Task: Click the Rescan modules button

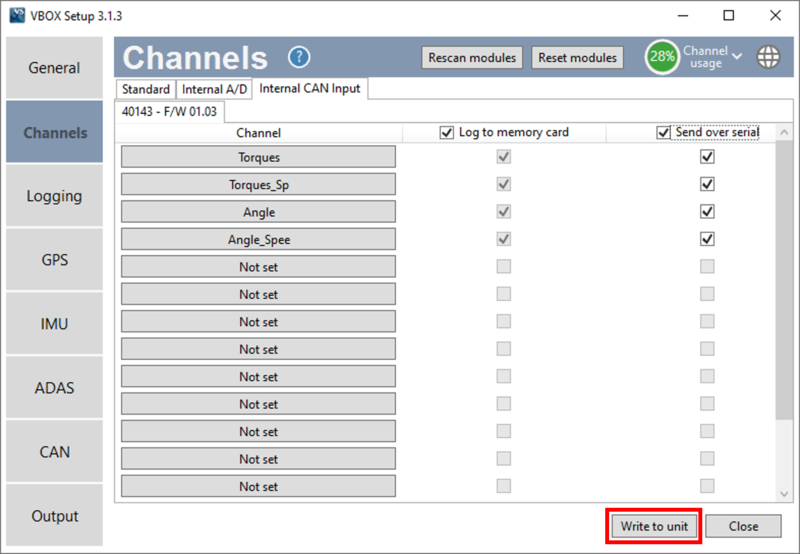Action: tap(472, 58)
